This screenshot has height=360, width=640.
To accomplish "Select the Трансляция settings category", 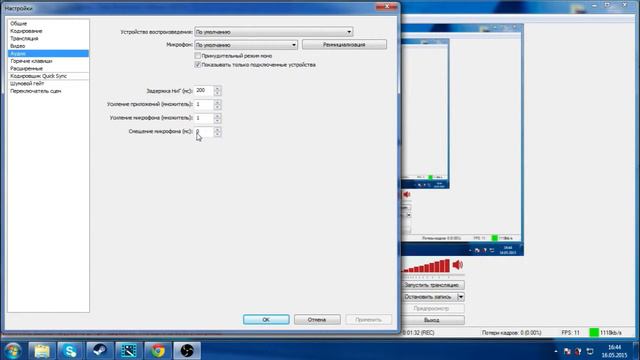I will pyautogui.click(x=48, y=38).
